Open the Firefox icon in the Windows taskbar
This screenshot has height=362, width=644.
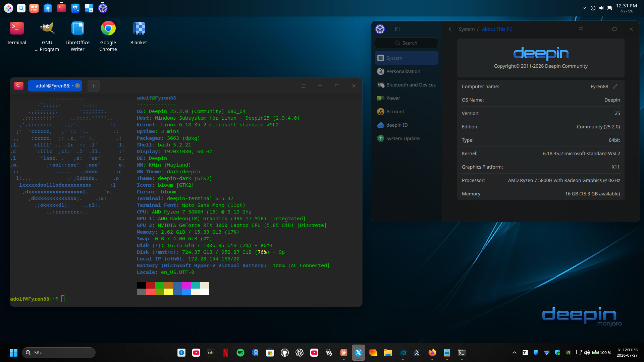pyautogui.click(x=432, y=353)
